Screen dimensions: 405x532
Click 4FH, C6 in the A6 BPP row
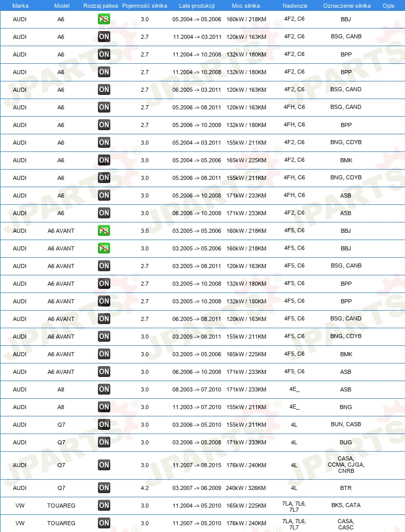coord(294,124)
